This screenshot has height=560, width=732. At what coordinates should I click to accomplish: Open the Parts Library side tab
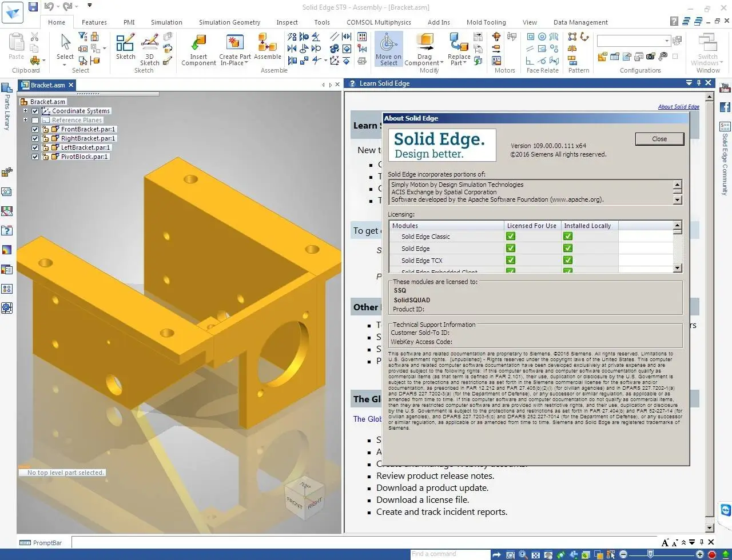(x=7, y=106)
